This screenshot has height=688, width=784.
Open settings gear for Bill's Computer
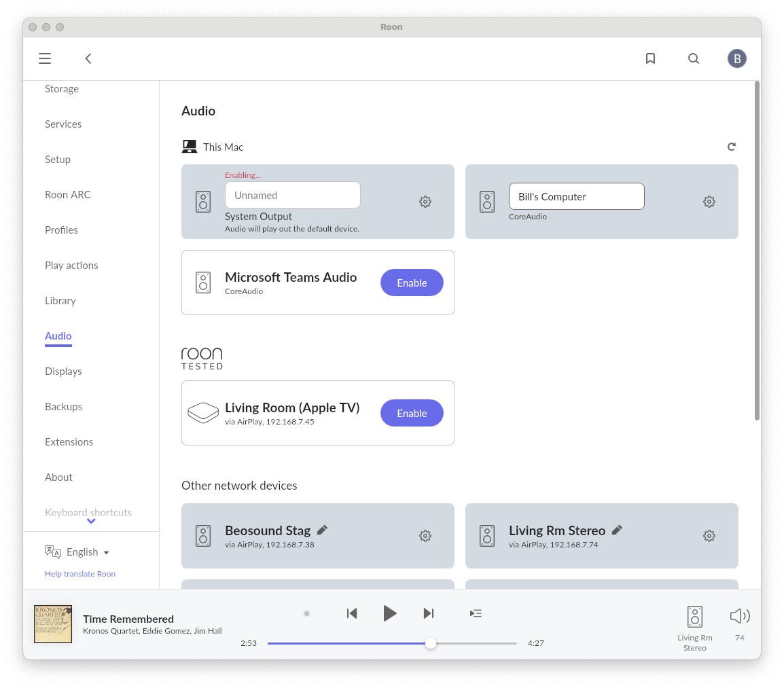(x=709, y=202)
